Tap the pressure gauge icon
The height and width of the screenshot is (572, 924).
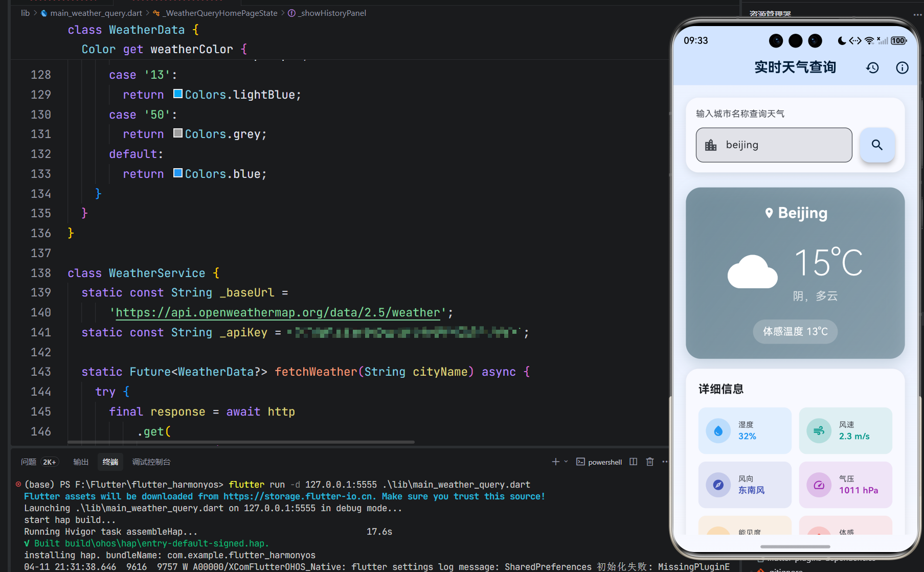click(x=819, y=485)
